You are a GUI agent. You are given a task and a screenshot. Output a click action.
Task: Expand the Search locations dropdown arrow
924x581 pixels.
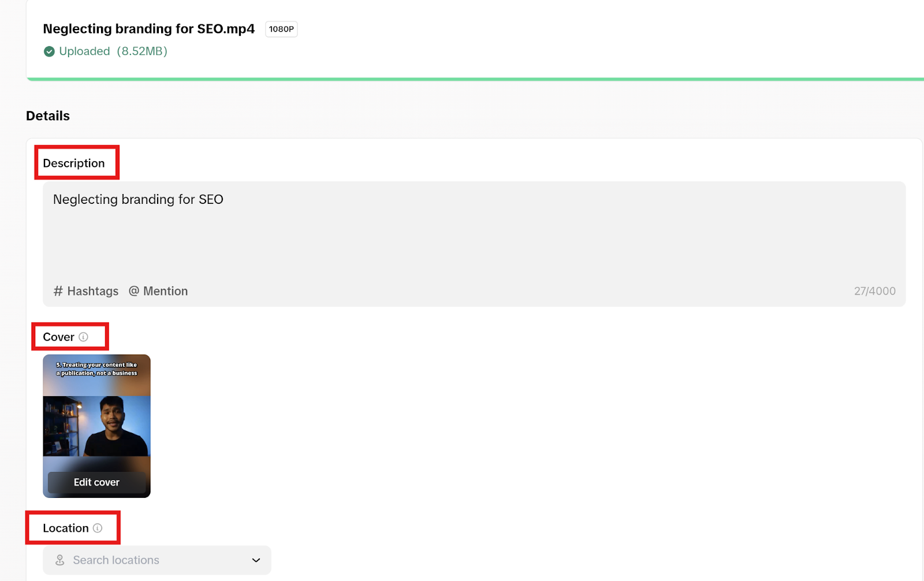(x=256, y=560)
